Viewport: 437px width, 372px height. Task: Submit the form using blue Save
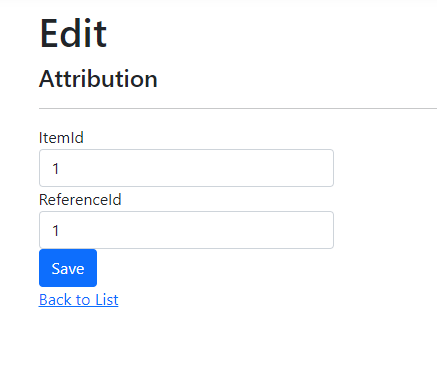point(68,268)
